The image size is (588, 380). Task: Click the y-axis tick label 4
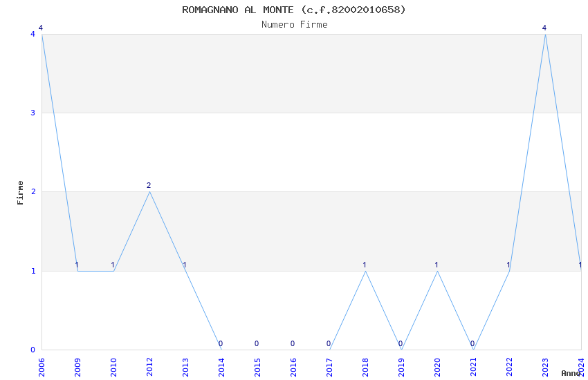click(x=33, y=34)
